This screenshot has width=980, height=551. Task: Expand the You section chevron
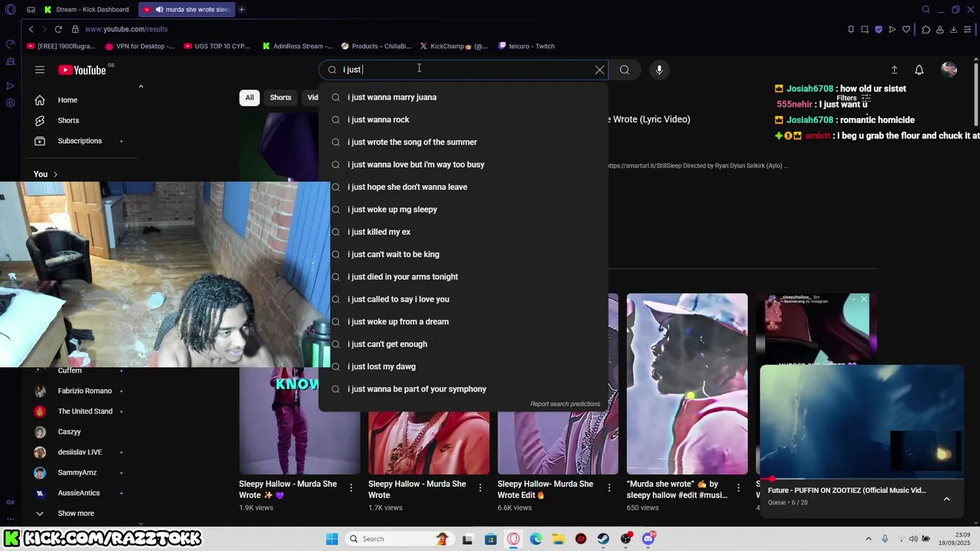point(55,174)
